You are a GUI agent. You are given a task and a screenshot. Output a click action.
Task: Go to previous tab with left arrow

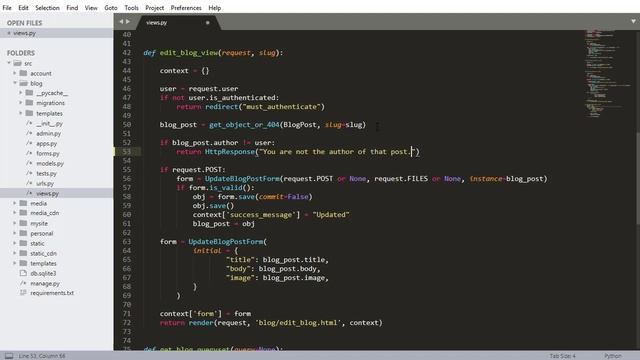pyautogui.click(x=121, y=22)
